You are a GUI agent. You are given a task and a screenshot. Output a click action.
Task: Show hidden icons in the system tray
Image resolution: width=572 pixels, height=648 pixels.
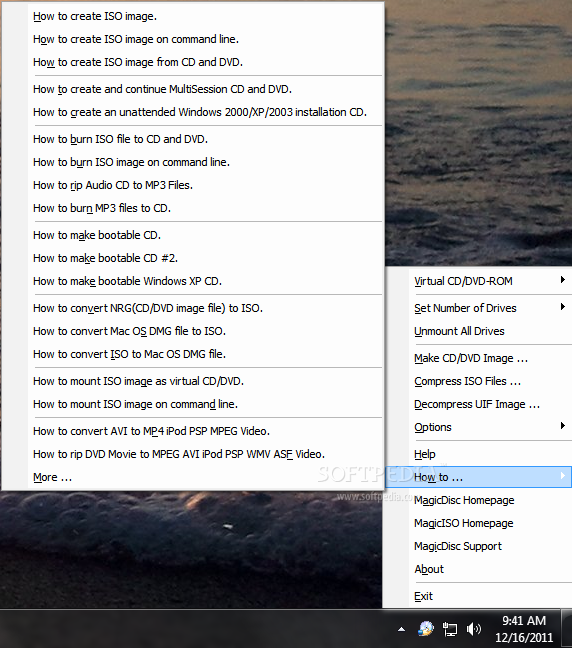pyautogui.click(x=401, y=629)
